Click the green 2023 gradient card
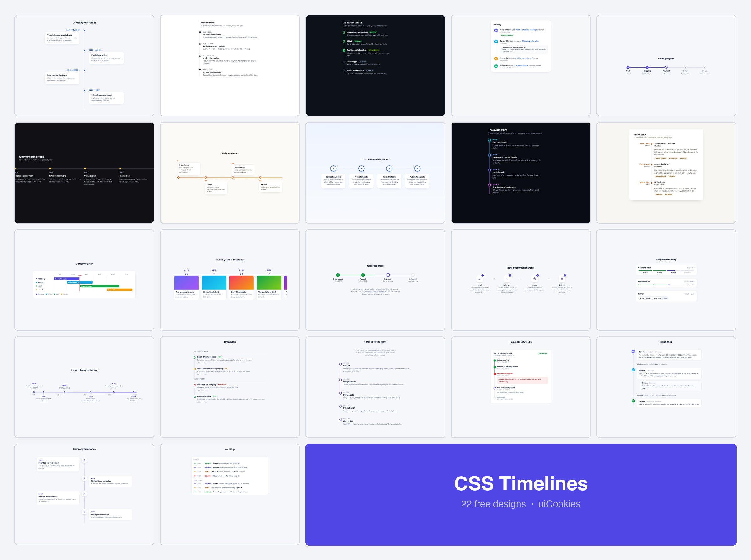 click(269, 283)
